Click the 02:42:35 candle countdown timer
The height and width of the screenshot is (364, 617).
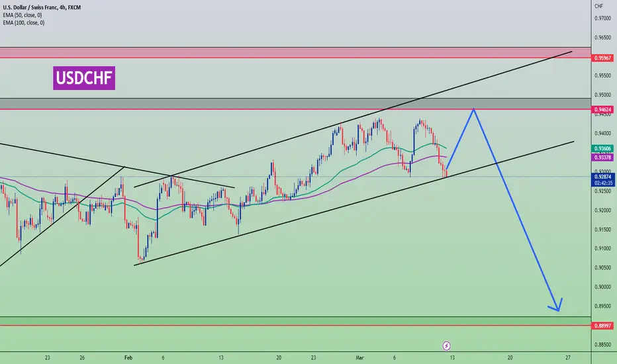pos(603,183)
